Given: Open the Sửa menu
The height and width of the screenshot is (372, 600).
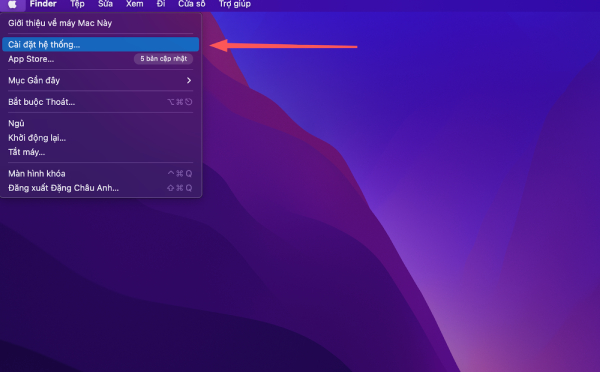Looking at the screenshot, I should pyautogui.click(x=105, y=4).
